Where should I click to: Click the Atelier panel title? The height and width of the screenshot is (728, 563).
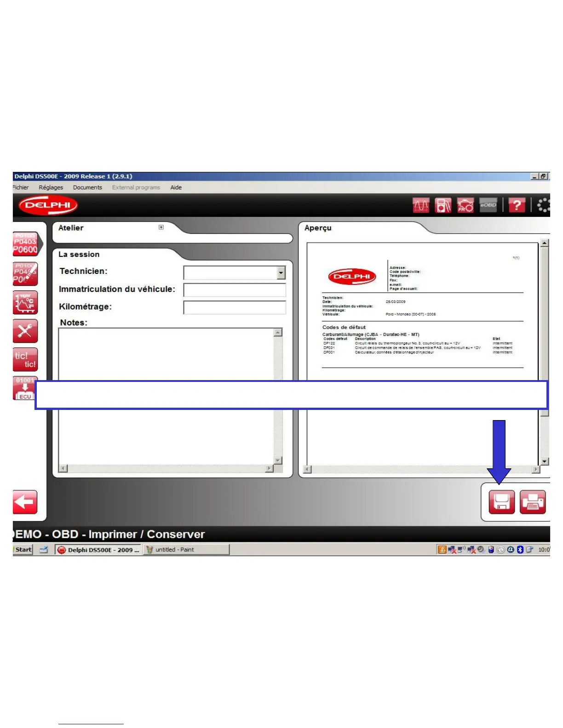(x=71, y=228)
